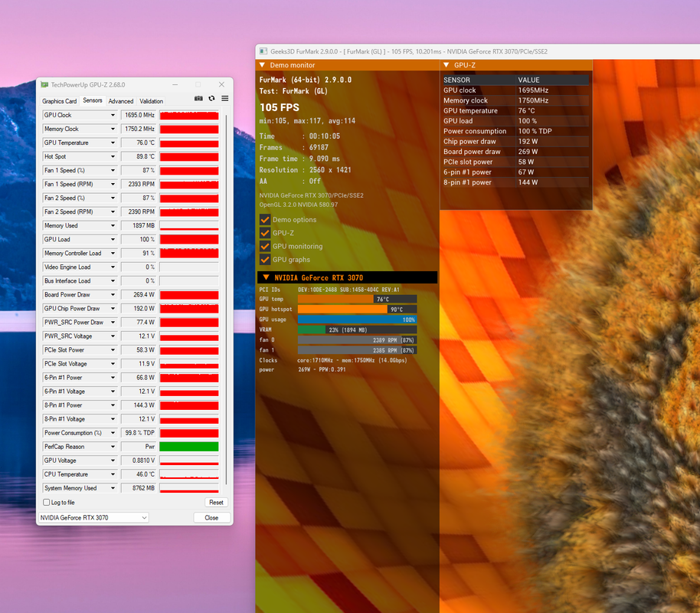The width and height of the screenshot is (700, 613).
Task: Collapse the Demo monitor panel
Action: 263,65
